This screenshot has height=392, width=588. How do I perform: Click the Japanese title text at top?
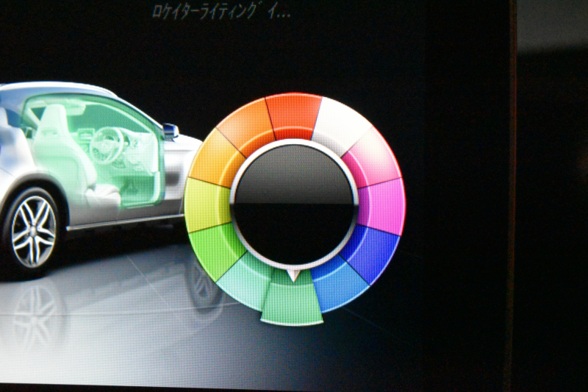220,11
